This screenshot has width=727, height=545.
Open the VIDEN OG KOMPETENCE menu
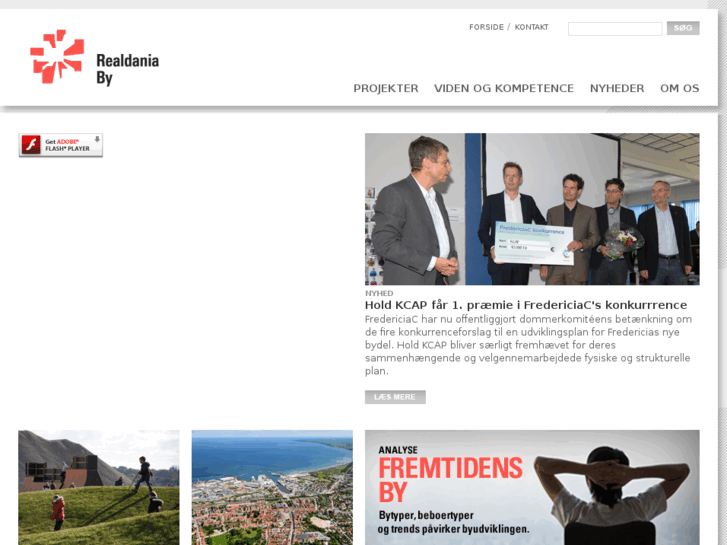(504, 88)
